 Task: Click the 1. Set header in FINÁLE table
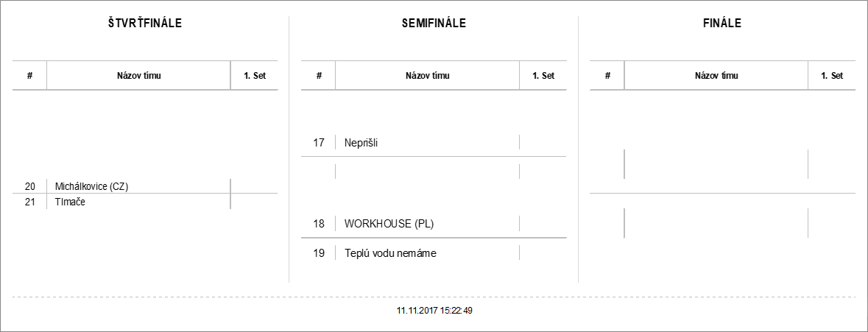tap(832, 75)
